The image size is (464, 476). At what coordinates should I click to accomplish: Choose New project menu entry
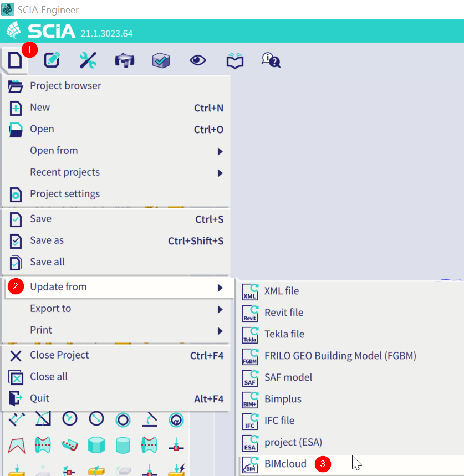(116, 108)
